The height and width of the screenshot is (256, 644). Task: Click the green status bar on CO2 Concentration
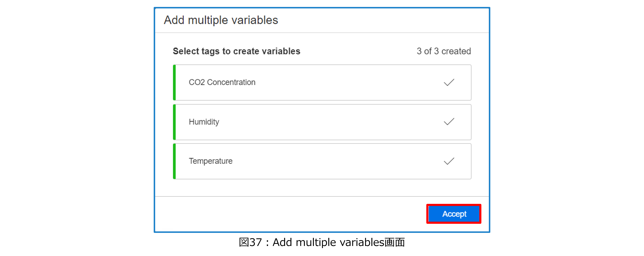point(174,83)
